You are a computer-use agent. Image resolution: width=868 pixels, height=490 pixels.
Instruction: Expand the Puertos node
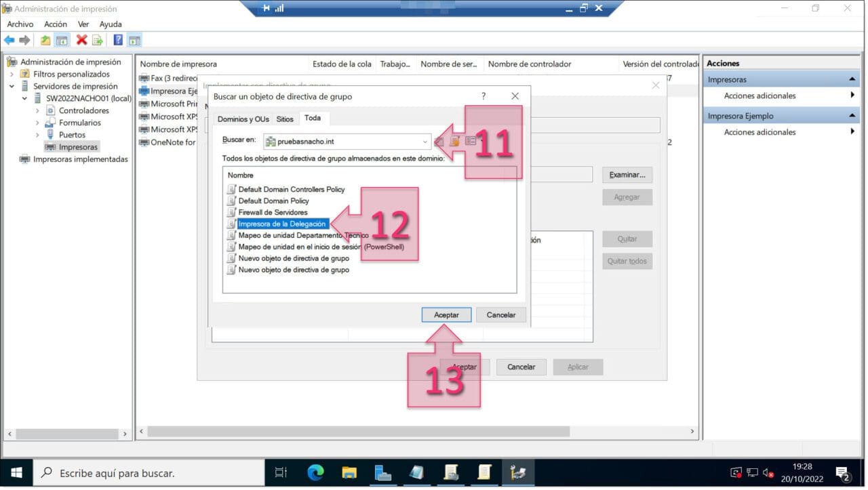(37, 135)
